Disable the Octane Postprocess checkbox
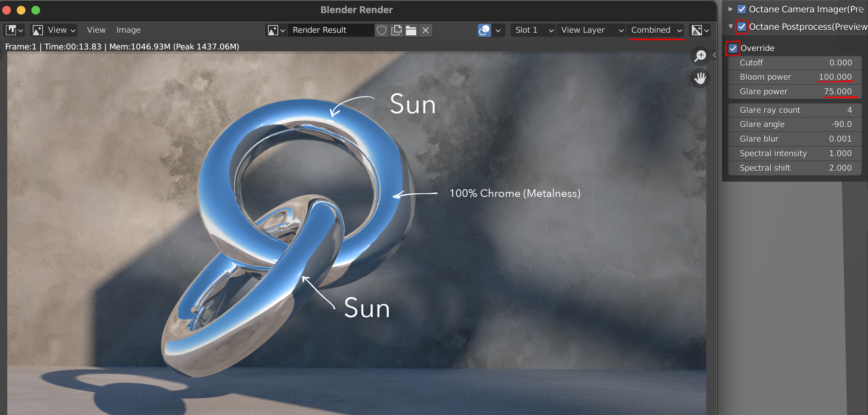This screenshot has height=415, width=868. tap(742, 27)
